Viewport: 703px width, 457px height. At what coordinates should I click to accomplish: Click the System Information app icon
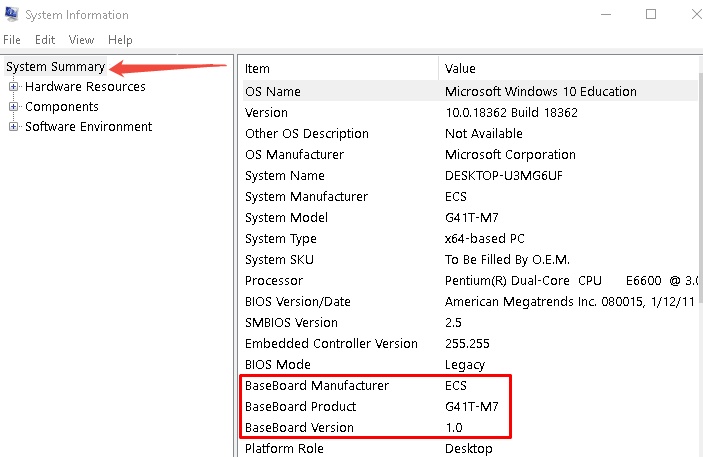pyautogui.click(x=11, y=14)
